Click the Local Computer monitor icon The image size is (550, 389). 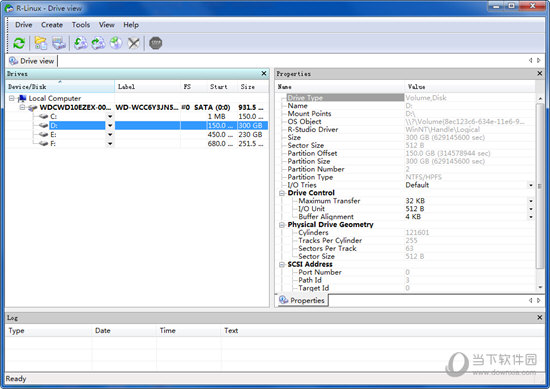pyautogui.click(x=22, y=98)
